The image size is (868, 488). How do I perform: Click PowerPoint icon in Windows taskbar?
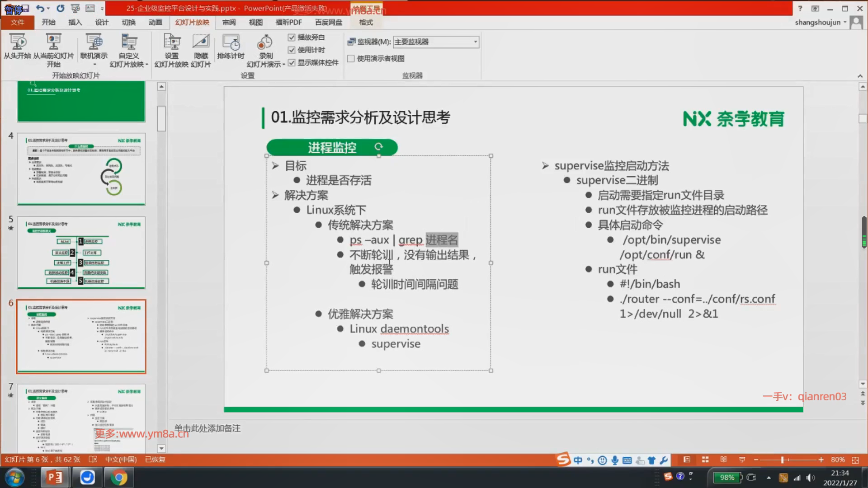[x=55, y=477]
